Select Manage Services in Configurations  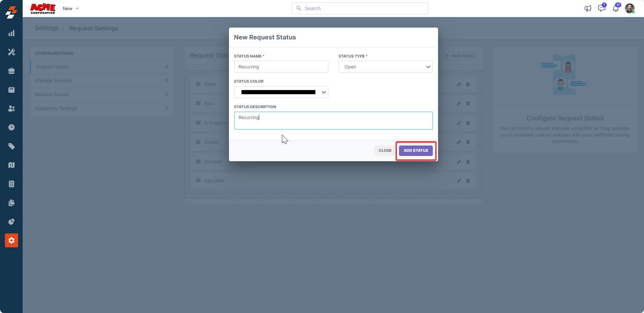[102, 80]
